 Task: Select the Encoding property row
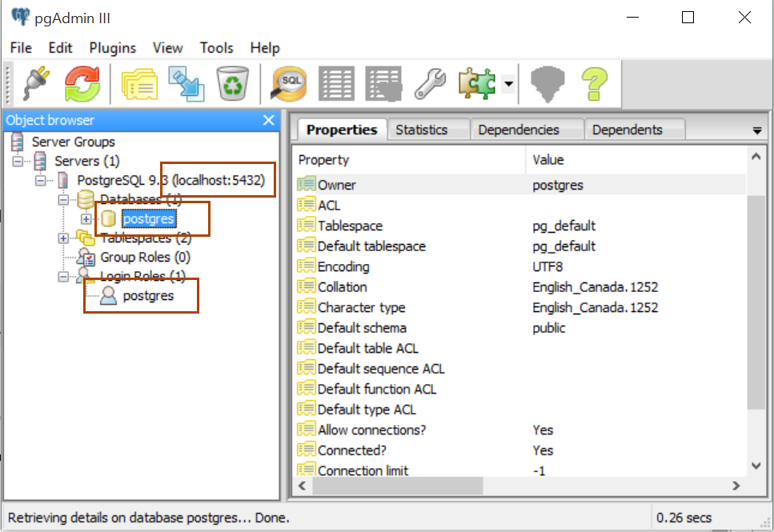pyautogui.click(x=521, y=267)
